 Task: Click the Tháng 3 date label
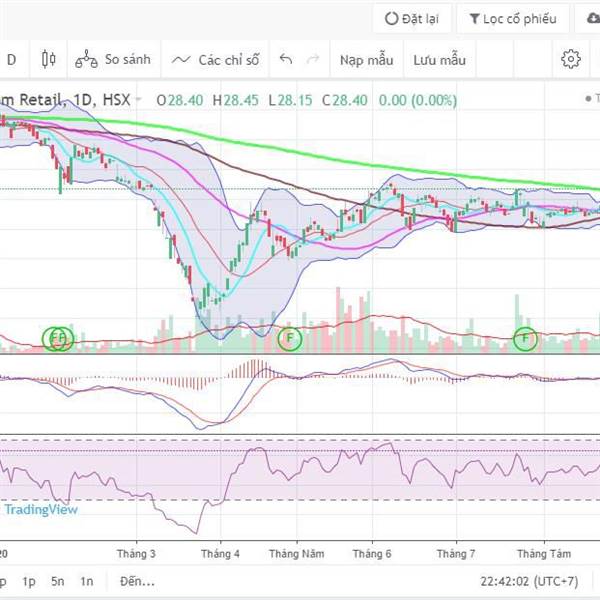(136, 554)
